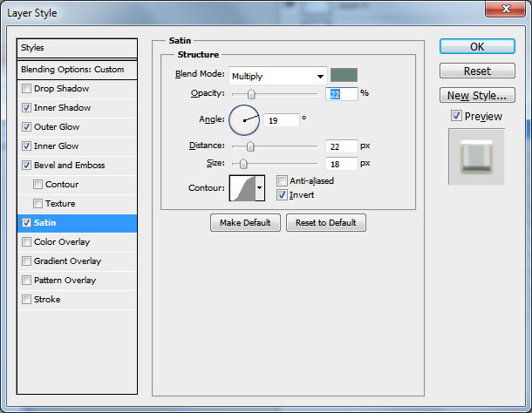Click the Opacity slider handle

pos(251,94)
